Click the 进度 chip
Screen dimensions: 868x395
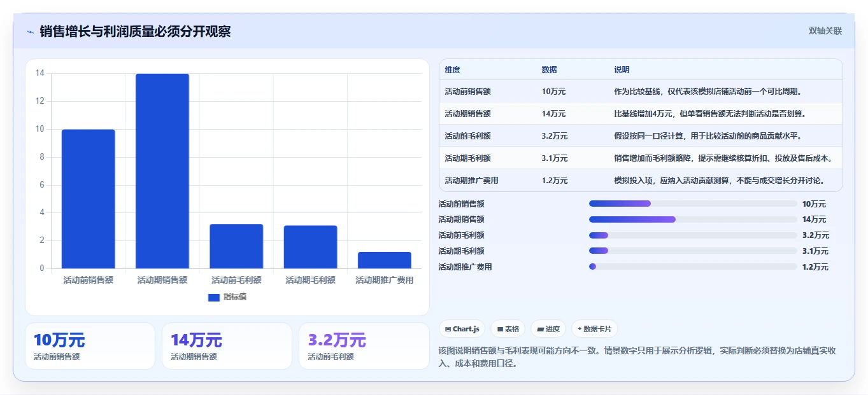pos(548,329)
